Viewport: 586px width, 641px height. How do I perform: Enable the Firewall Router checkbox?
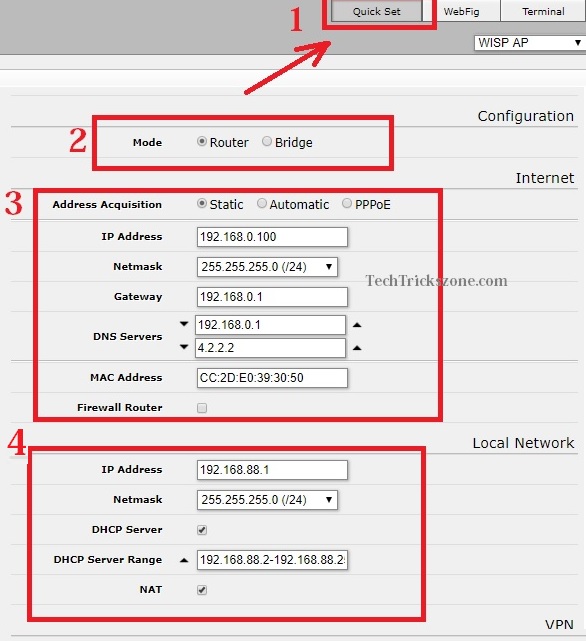[202, 408]
